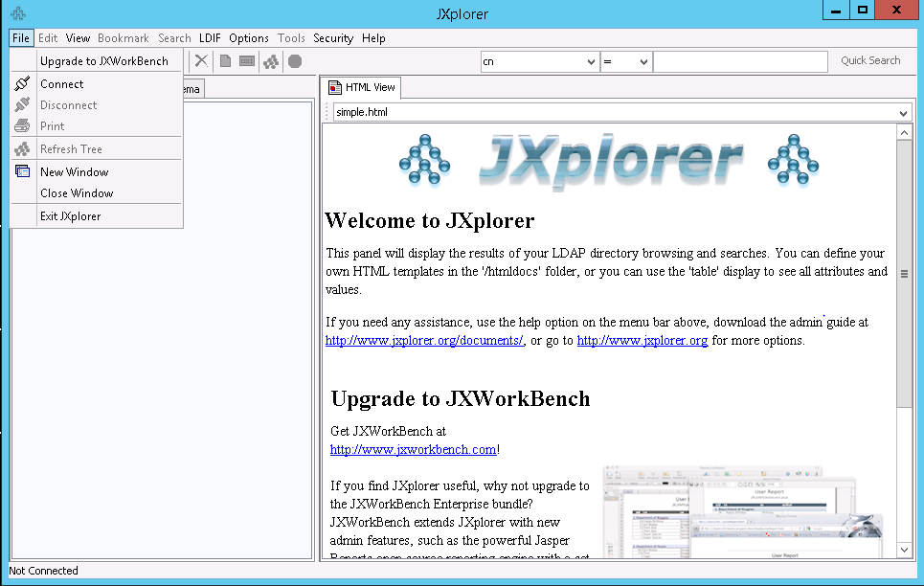This screenshot has width=924, height=586.
Task: Click the New entry page toolbar icon
Action: point(225,60)
